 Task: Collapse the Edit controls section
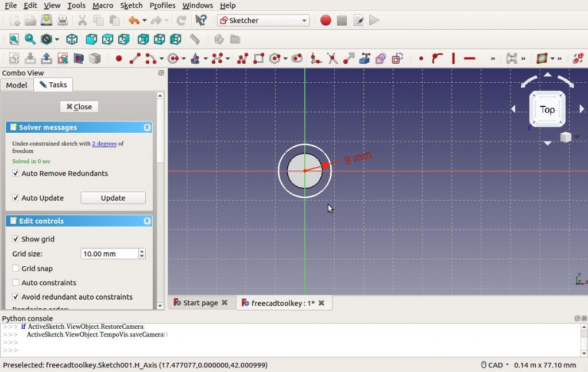pyautogui.click(x=147, y=221)
